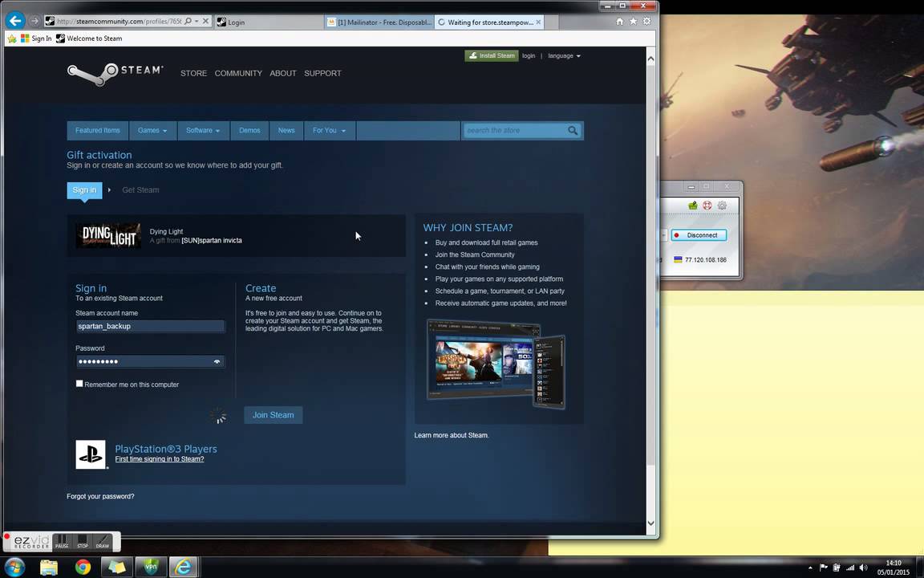
Task: Select the Get Steam step
Action: point(140,190)
